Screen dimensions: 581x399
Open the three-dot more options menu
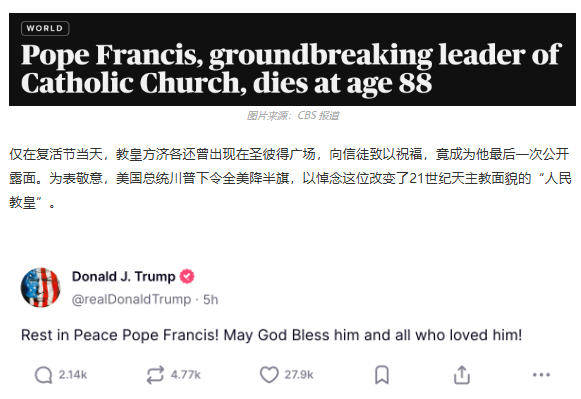click(541, 375)
